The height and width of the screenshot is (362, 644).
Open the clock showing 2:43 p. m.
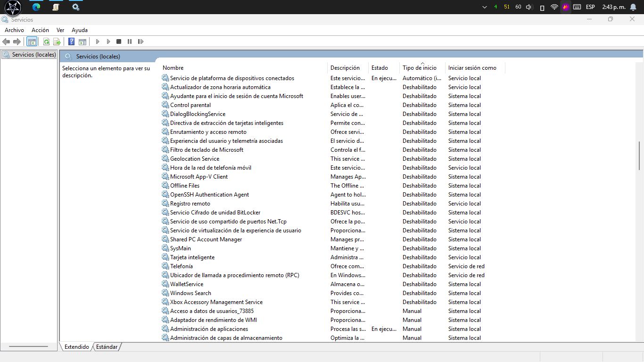614,7
